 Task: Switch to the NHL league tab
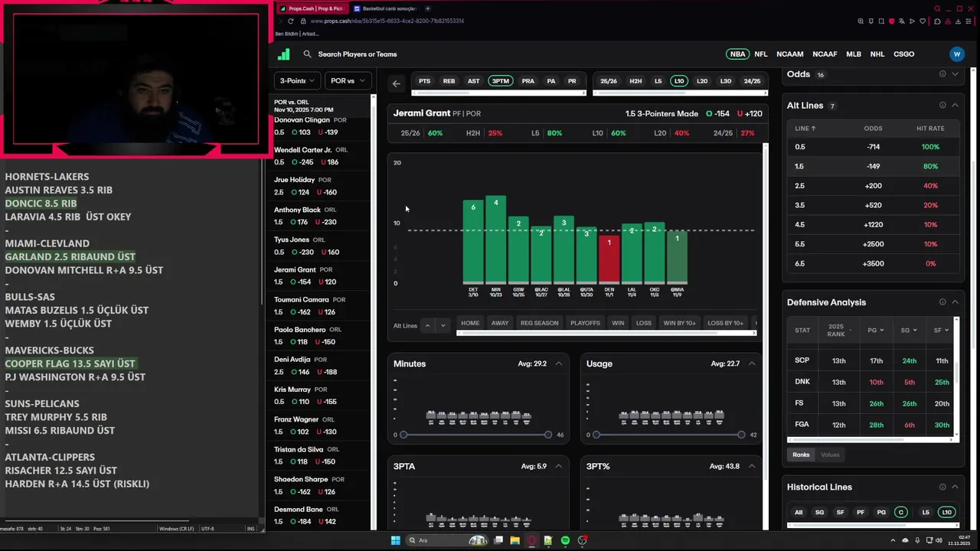877,54
